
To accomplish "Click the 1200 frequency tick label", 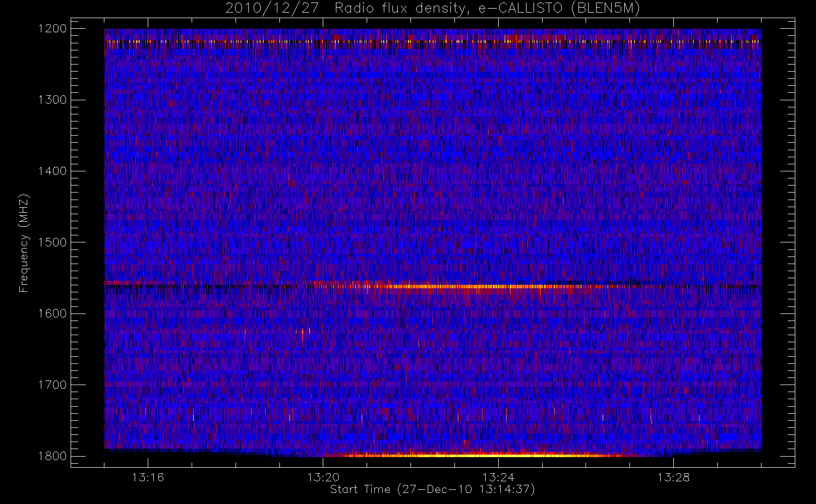I will 52,29.
